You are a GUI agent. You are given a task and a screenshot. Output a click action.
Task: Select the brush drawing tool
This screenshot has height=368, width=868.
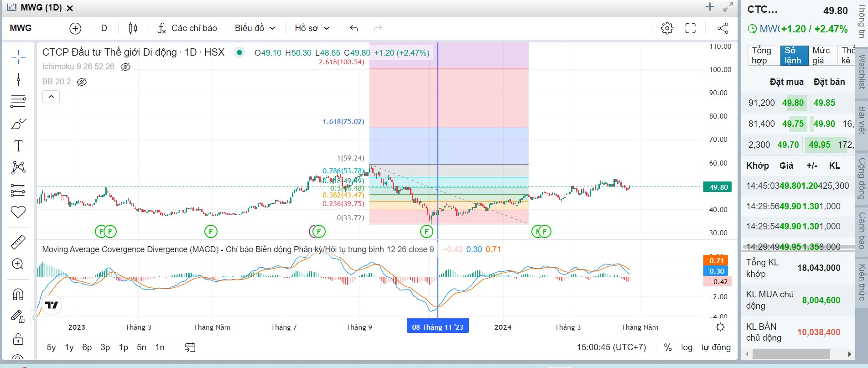[18, 124]
